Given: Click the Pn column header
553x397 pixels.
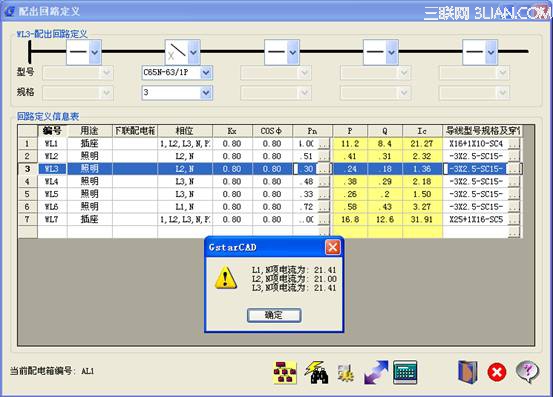Looking at the screenshot, I should [x=312, y=131].
